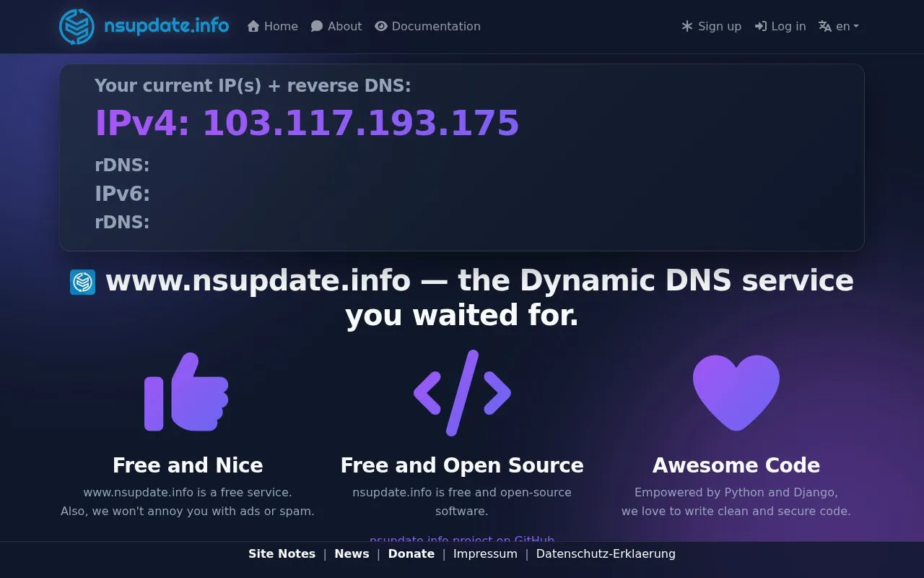924x578 pixels.
Task: Click the 'IPv6:' label
Action: [122, 194]
